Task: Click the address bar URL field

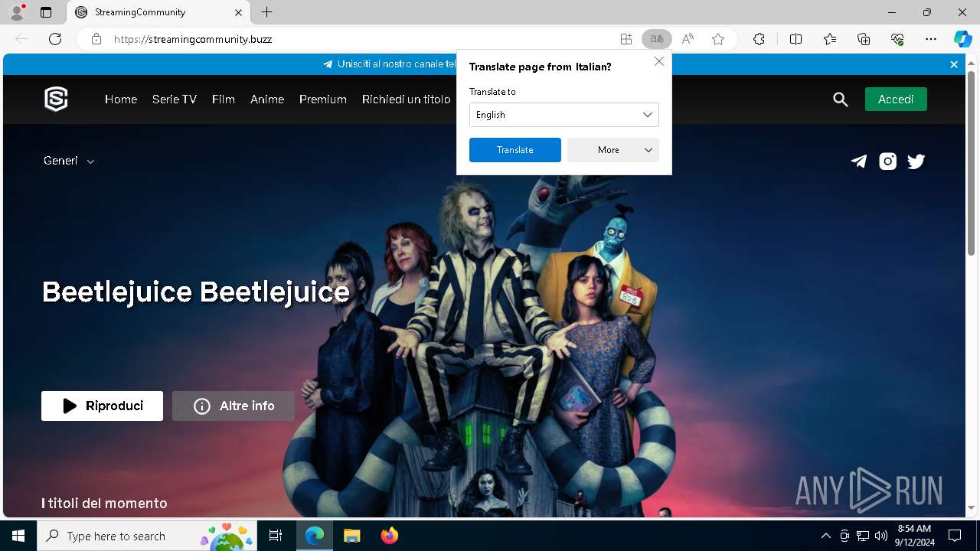Action: click(360, 39)
